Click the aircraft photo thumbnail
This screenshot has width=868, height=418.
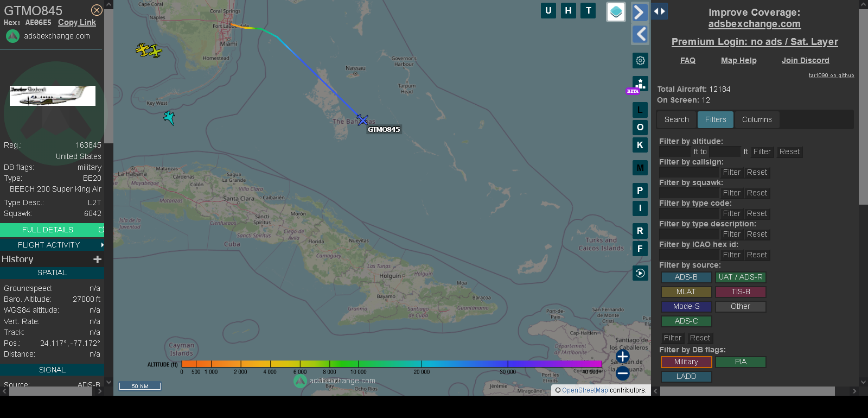pyautogui.click(x=53, y=96)
